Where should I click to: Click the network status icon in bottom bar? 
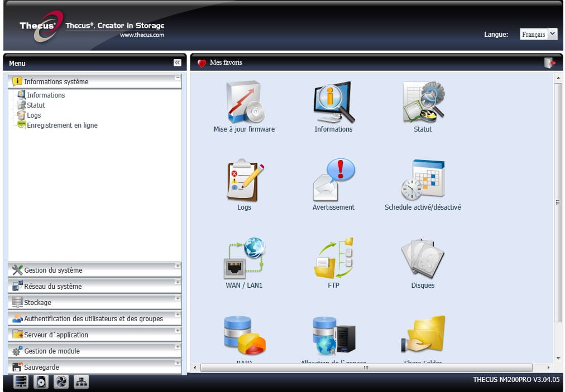[x=82, y=382]
